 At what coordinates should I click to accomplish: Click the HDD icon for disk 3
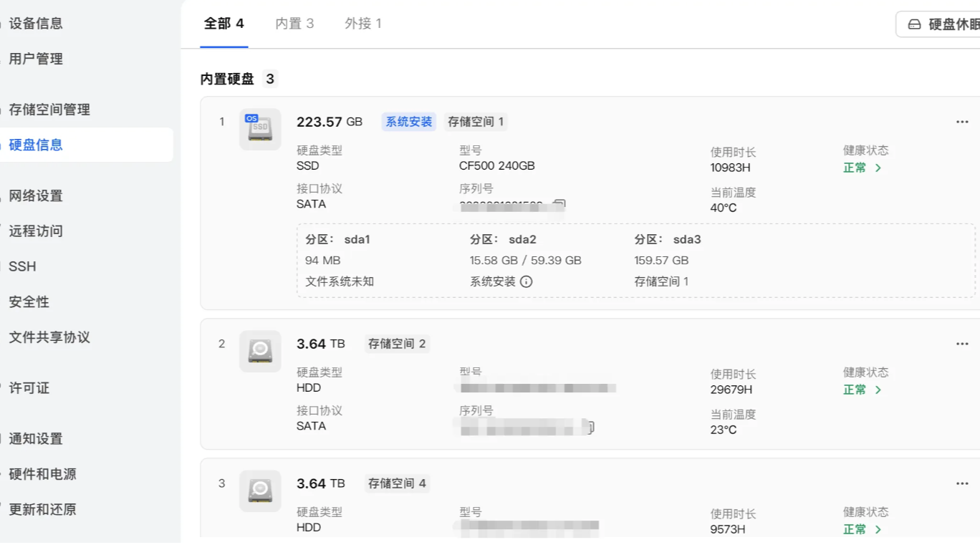(259, 491)
